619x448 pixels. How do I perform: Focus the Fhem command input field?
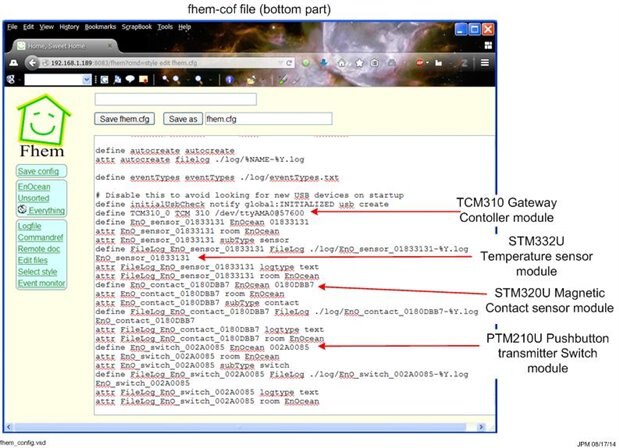(x=176, y=99)
